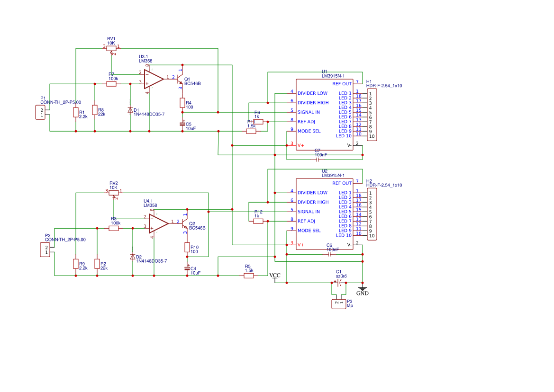The height and width of the screenshot is (392, 554).
Task: Click REF ADJ label on U1
Action: [306, 122]
